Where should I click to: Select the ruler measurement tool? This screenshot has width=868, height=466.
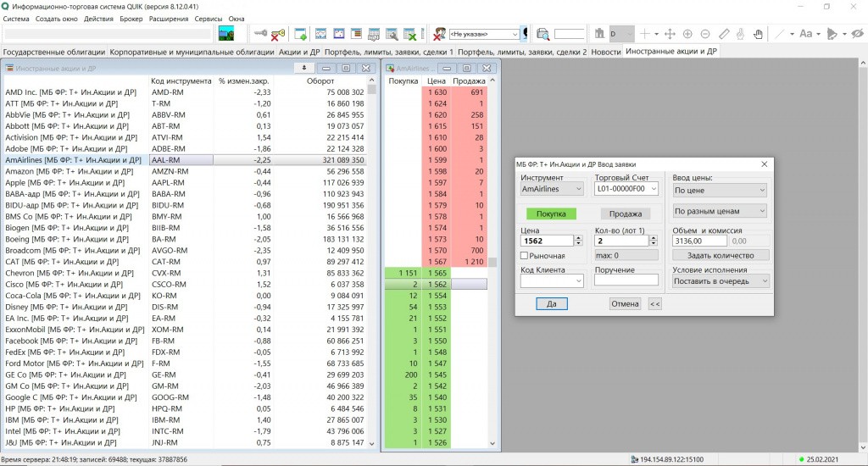[x=723, y=34]
